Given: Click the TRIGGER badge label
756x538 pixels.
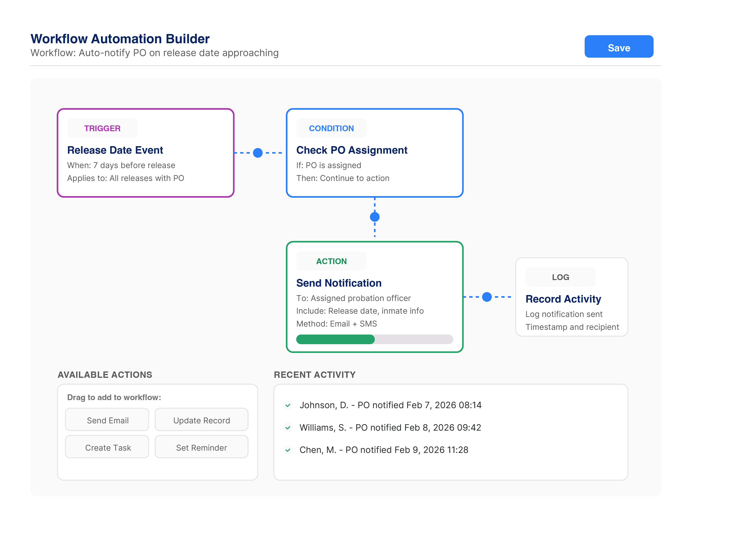Looking at the screenshot, I should coord(102,128).
